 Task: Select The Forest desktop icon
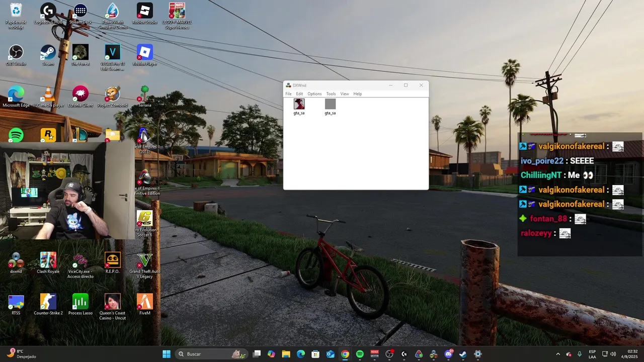pyautogui.click(x=80, y=55)
